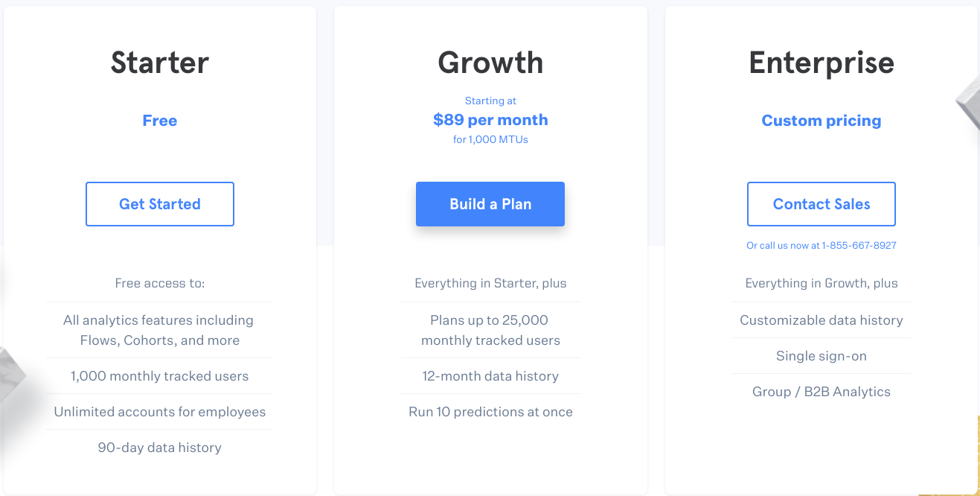Click the Custom pricing text

821,121
